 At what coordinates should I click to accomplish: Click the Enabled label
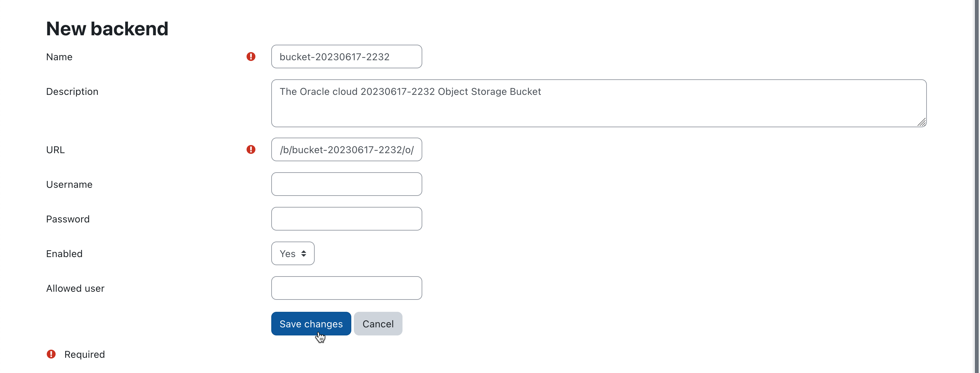coord(64,254)
